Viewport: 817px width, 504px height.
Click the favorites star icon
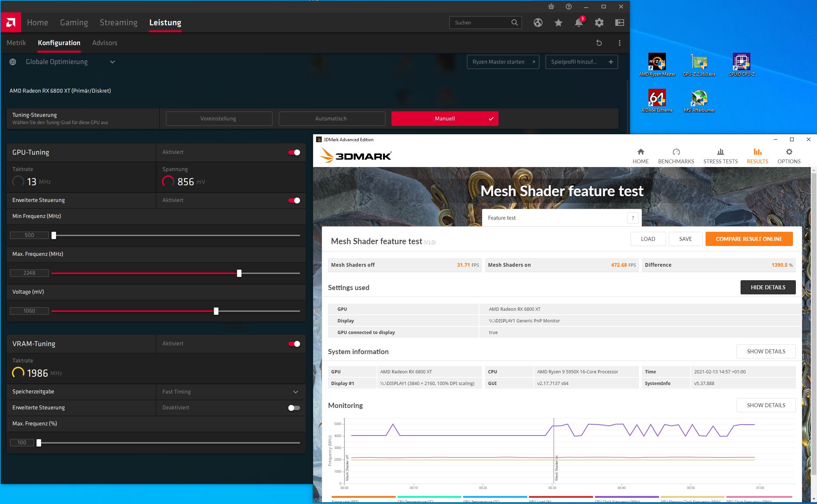pos(558,23)
